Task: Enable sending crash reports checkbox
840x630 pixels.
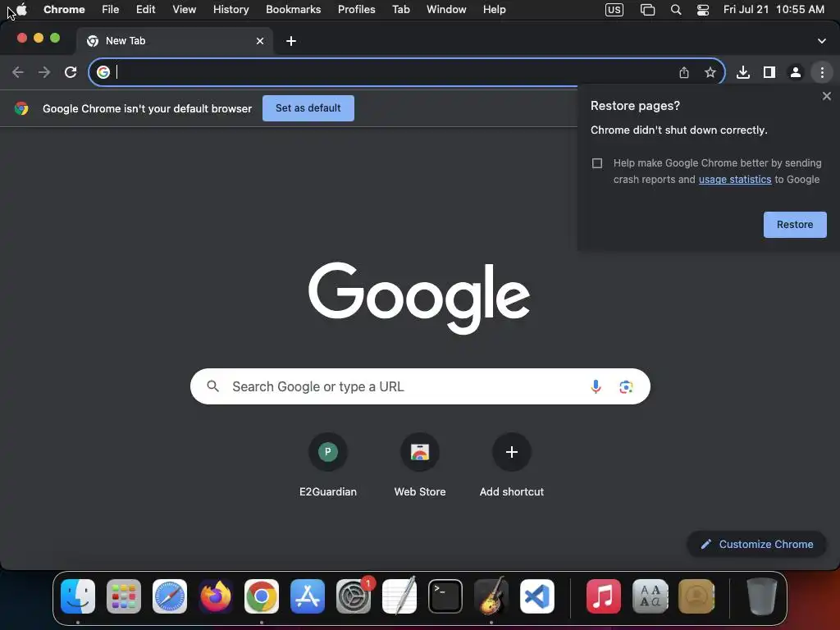Action: [x=597, y=163]
